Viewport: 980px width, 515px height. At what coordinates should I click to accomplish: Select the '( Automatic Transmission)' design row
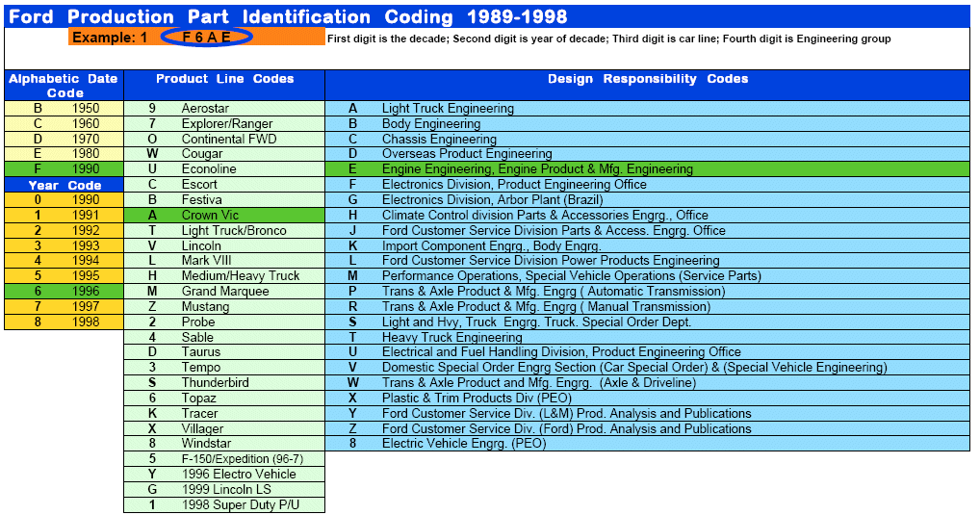coord(648,292)
